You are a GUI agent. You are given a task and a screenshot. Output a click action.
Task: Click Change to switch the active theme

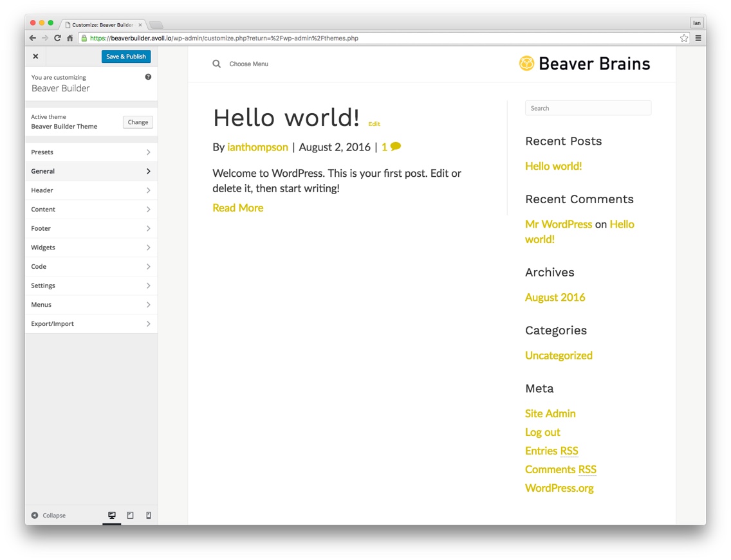tap(138, 122)
